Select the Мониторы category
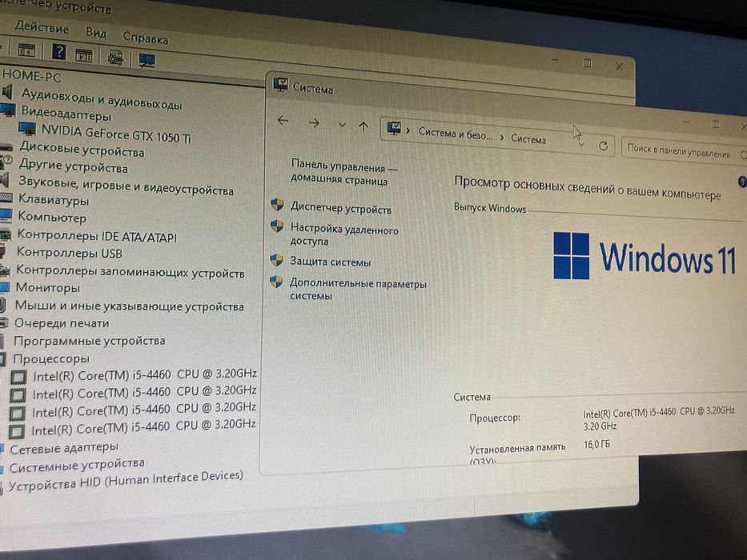The width and height of the screenshot is (747, 560). coord(48,288)
